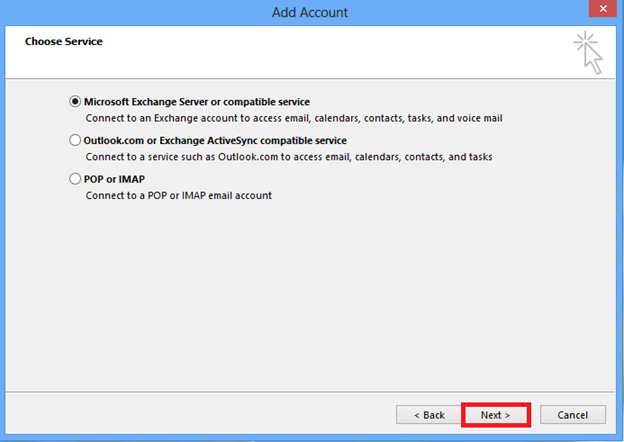
Task: Click 'Connect to a POP or IMAP email account' text
Action: [x=179, y=195]
